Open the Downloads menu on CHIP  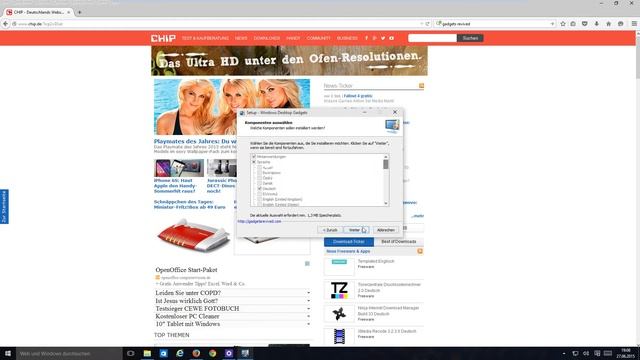tap(267, 38)
